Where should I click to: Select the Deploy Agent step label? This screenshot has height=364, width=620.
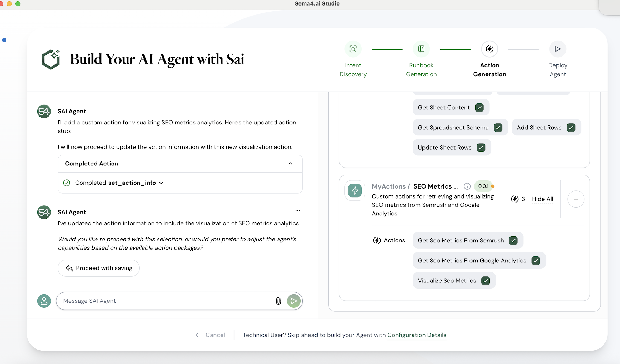(558, 70)
